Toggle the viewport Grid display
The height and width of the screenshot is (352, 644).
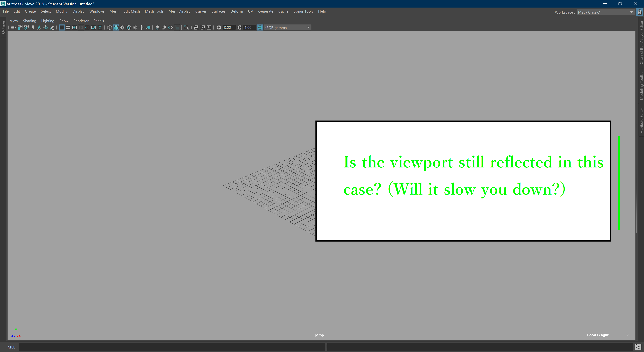coord(62,27)
